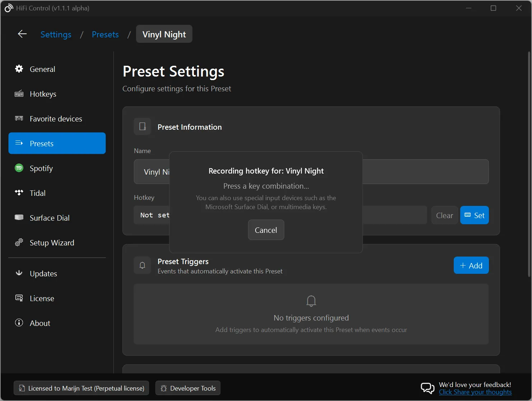Cancel the hotkey recording dialog
Viewport: 532px width, 401px height.
pos(266,230)
